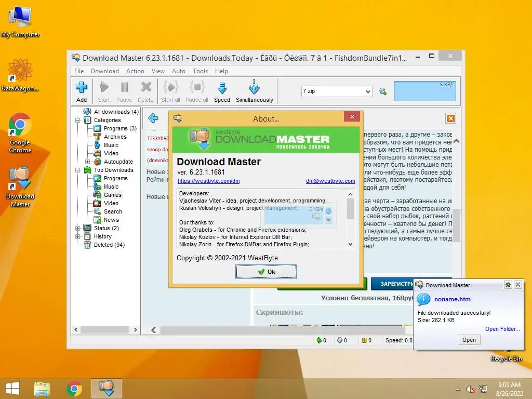Click the Add download toolbar icon

click(82, 91)
